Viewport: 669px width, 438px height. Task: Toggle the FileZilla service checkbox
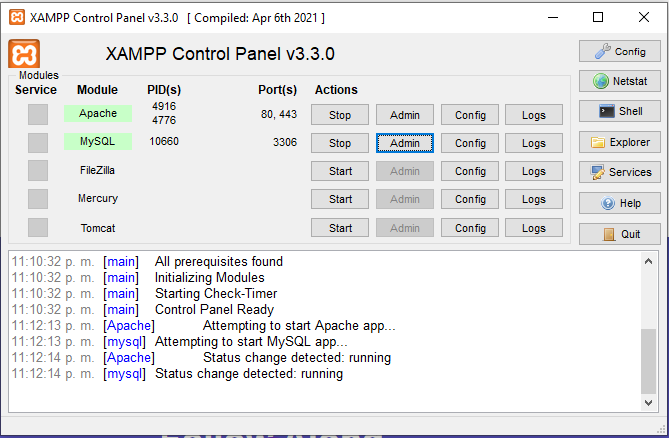click(38, 171)
